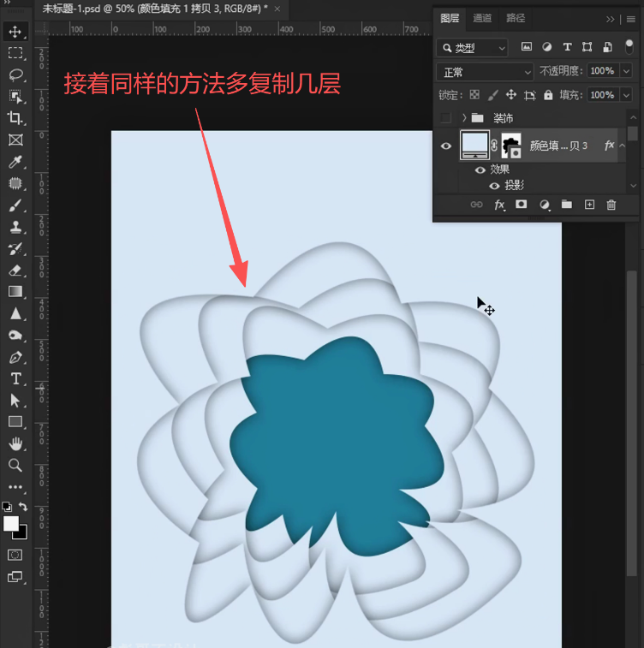Close the 未标题-1.psd document tab
Image resolution: width=644 pixels, height=648 pixels.
coord(277,9)
